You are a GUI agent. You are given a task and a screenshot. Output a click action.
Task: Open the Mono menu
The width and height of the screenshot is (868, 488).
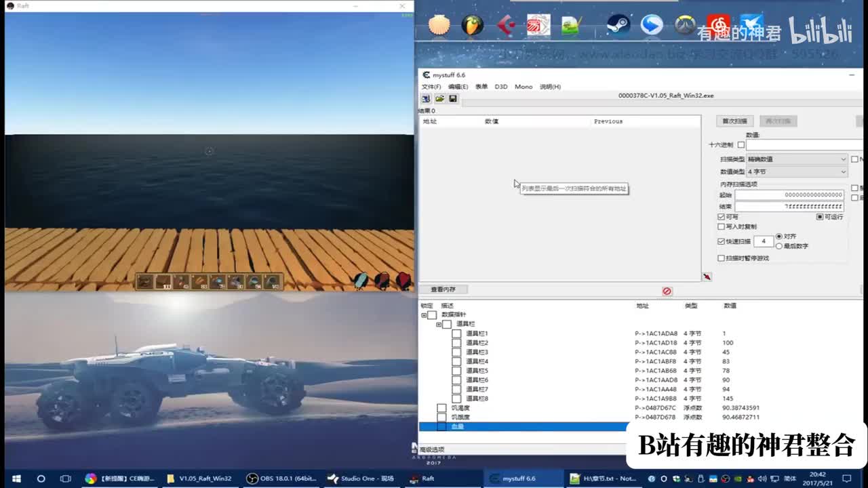click(524, 87)
